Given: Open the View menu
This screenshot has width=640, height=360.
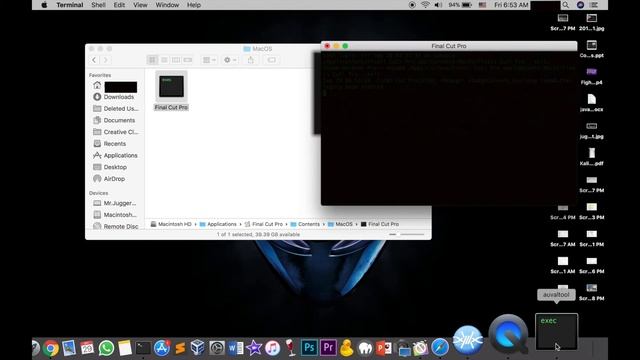Looking at the screenshot, I should [x=140, y=5].
